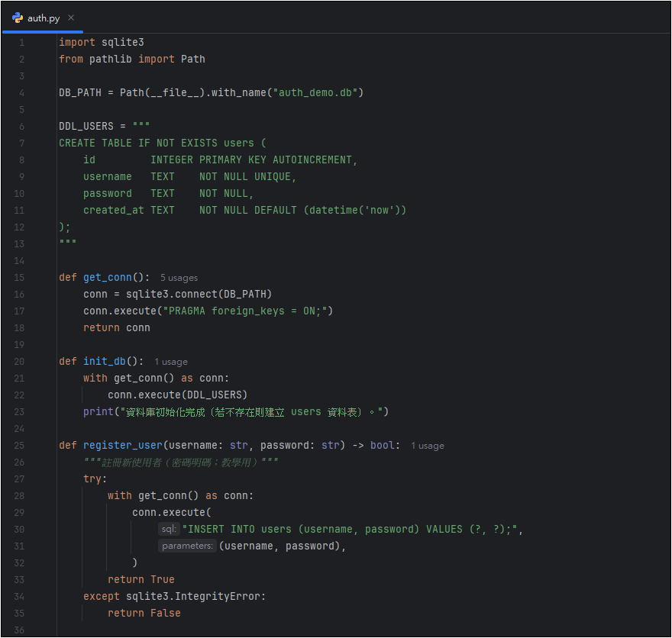Click the Python file icon on auth.py tab

coord(18,18)
